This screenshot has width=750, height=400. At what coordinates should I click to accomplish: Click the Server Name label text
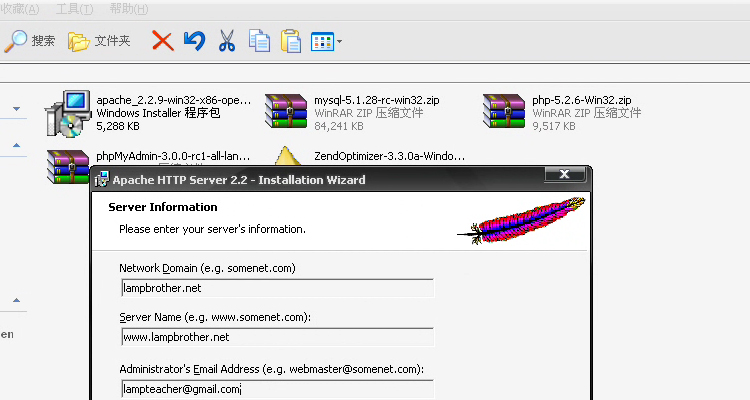coord(215,317)
